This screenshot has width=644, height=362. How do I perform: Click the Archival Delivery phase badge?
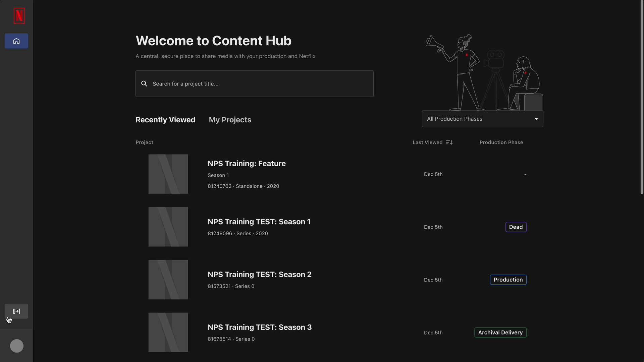[x=500, y=333]
